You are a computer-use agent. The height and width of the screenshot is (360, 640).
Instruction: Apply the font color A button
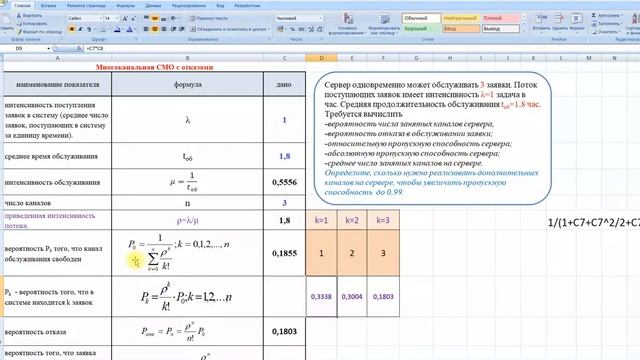(129, 29)
